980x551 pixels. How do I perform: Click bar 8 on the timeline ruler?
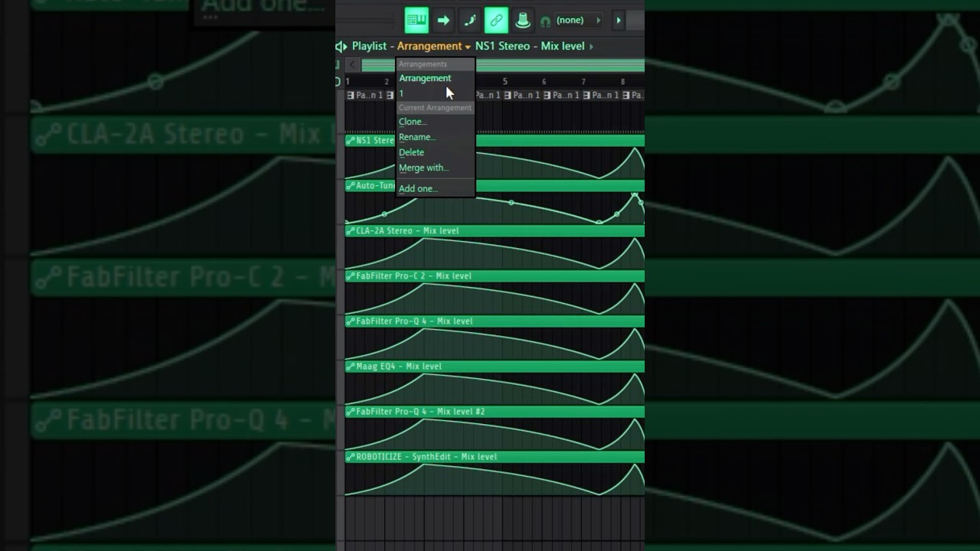click(622, 82)
